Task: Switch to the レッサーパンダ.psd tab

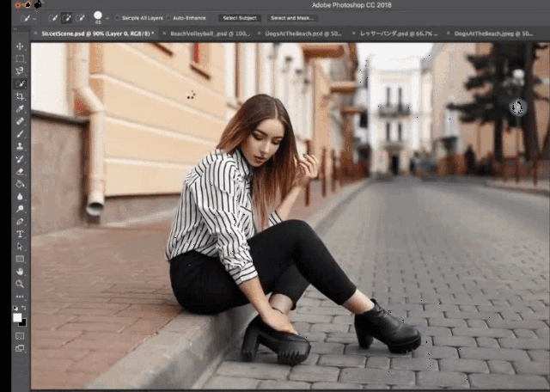Action: 399,34
